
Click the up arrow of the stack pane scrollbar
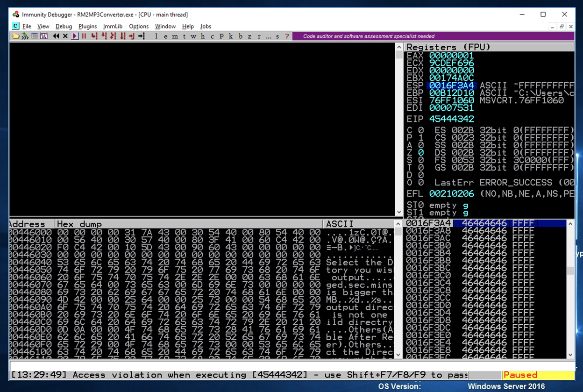pos(570,224)
